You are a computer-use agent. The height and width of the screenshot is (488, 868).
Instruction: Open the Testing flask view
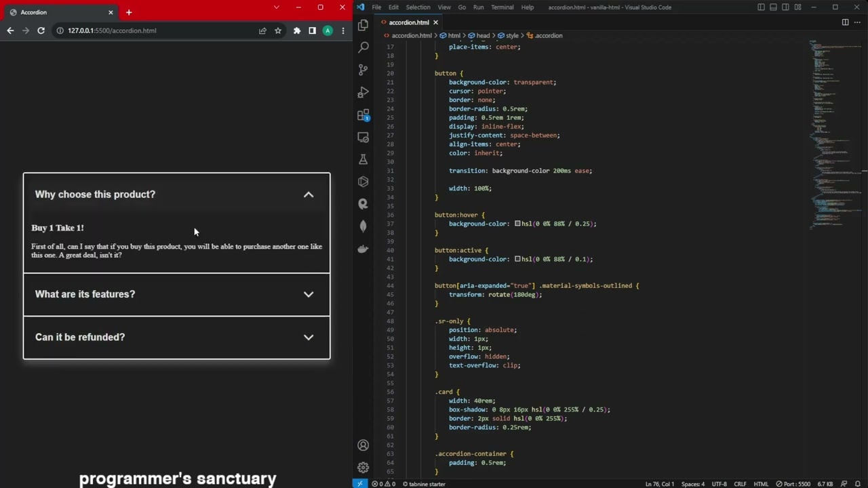363,159
